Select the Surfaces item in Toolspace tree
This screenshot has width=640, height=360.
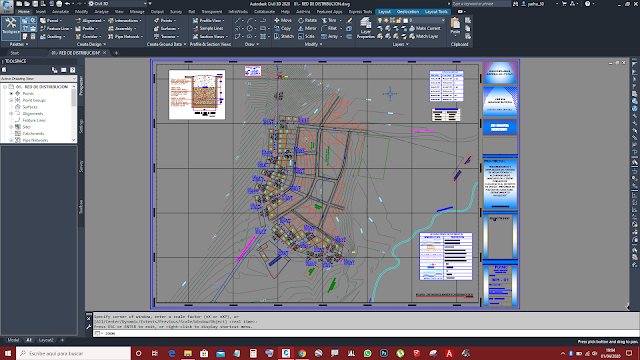[x=30, y=107]
